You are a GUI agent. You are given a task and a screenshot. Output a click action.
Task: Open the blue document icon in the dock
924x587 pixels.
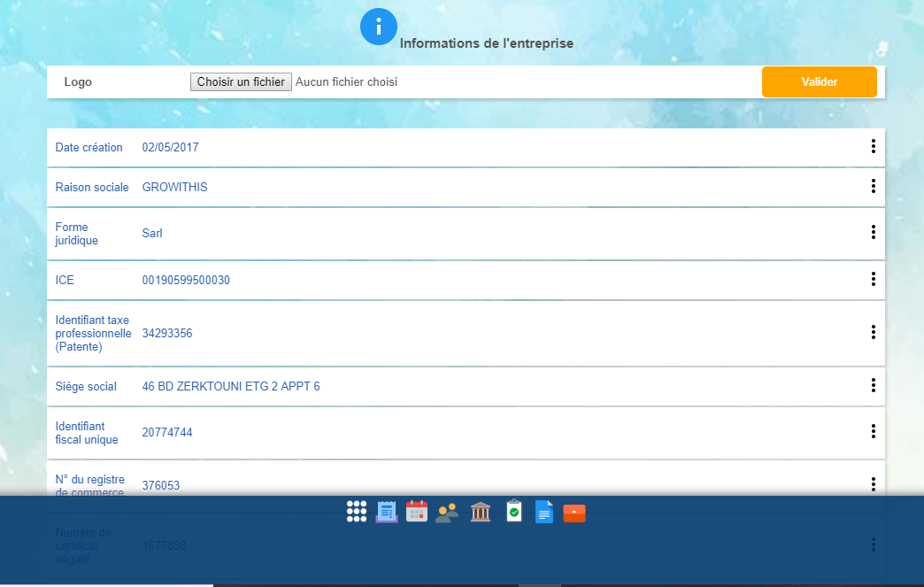coord(544,512)
